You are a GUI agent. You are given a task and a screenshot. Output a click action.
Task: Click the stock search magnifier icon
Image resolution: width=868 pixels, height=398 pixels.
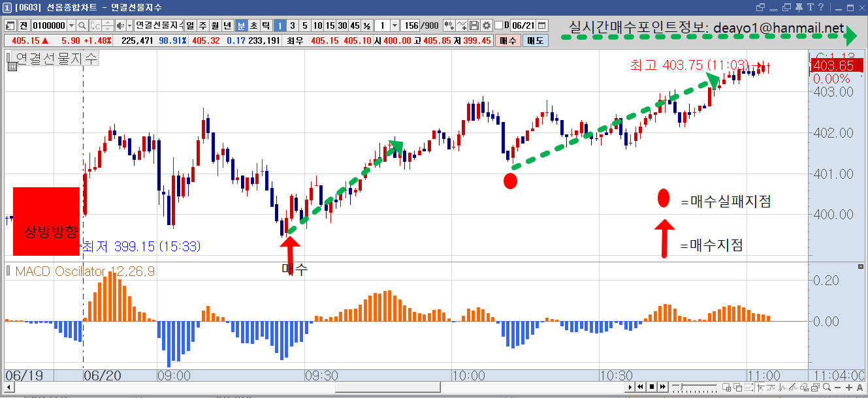(82, 25)
